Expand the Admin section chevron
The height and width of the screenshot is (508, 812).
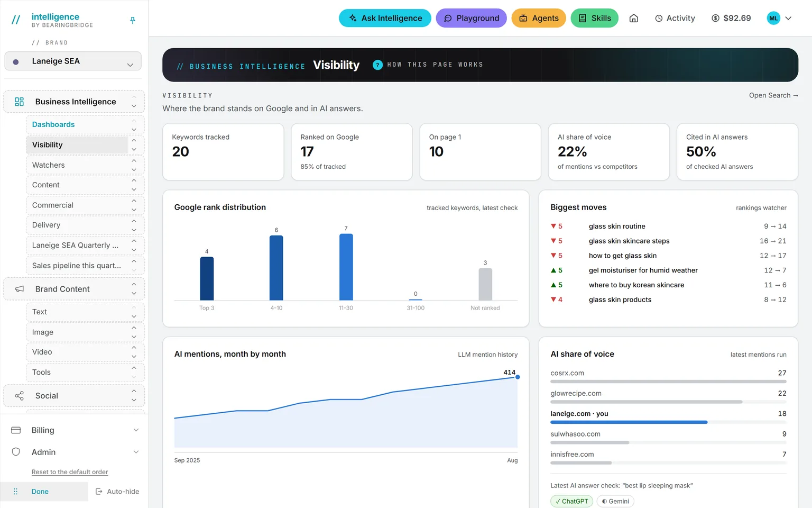pos(136,452)
